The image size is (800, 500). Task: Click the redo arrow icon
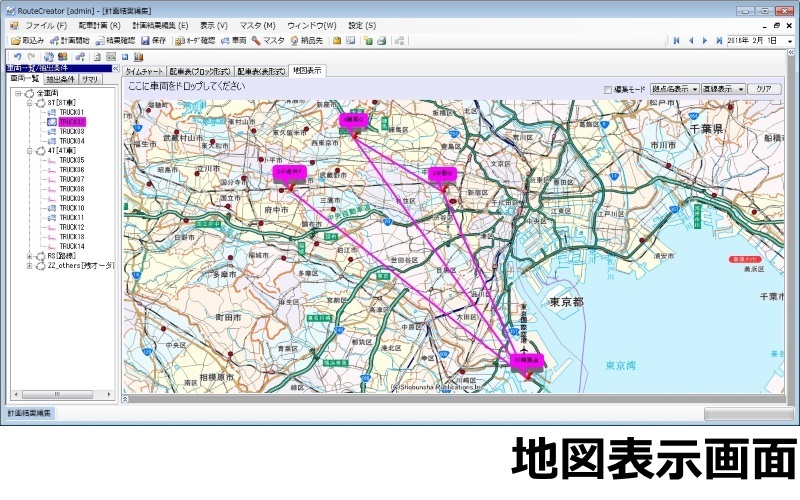pyautogui.click(x=31, y=57)
